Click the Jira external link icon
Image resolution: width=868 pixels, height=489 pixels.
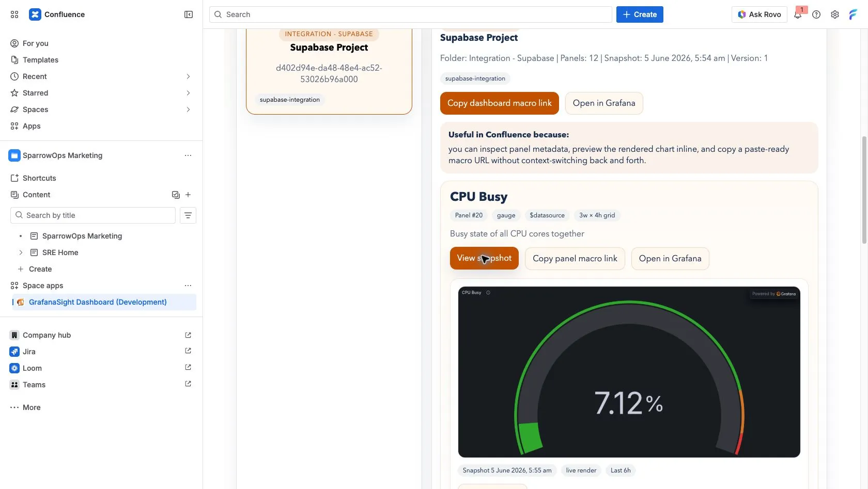(188, 351)
